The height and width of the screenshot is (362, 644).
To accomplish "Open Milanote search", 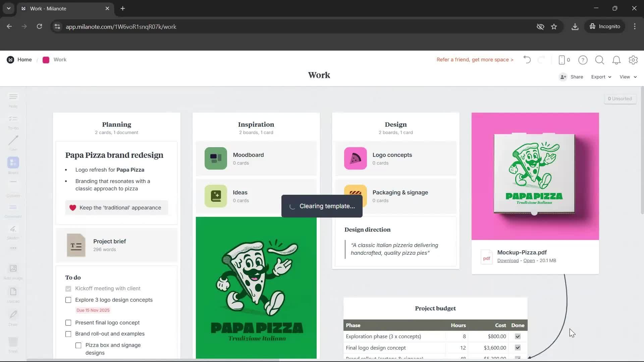I will (599, 60).
